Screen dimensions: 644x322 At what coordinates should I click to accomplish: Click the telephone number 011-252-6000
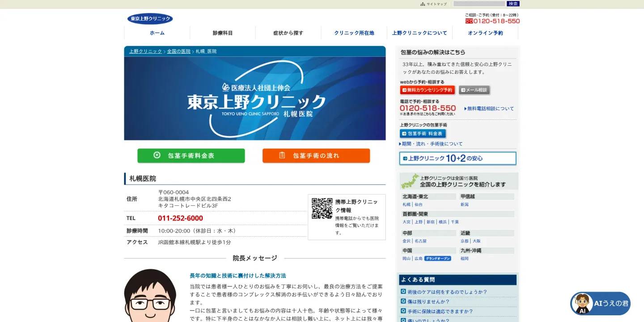pos(180,218)
